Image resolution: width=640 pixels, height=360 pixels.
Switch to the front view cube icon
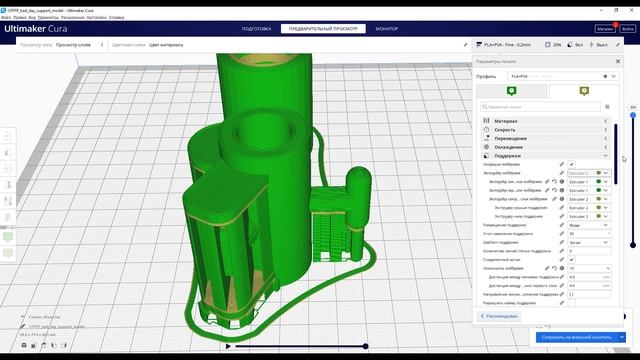[33, 345]
